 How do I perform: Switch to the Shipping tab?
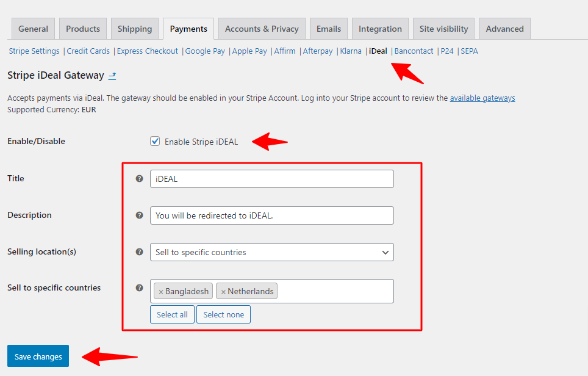pyautogui.click(x=135, y=28)
